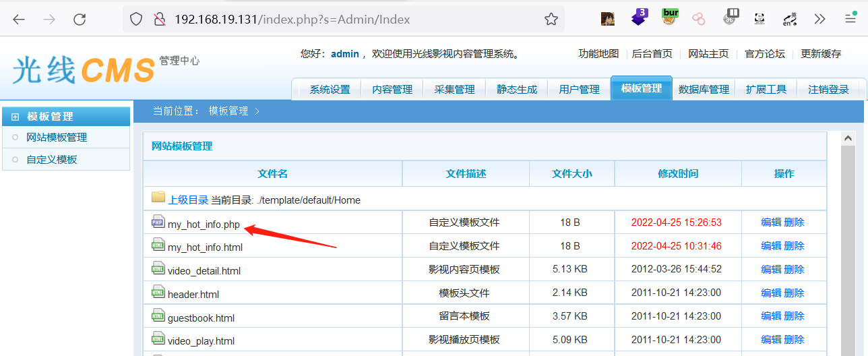
Task: Click the PHP file icon of my_hot_info.php
Action: 158,222
